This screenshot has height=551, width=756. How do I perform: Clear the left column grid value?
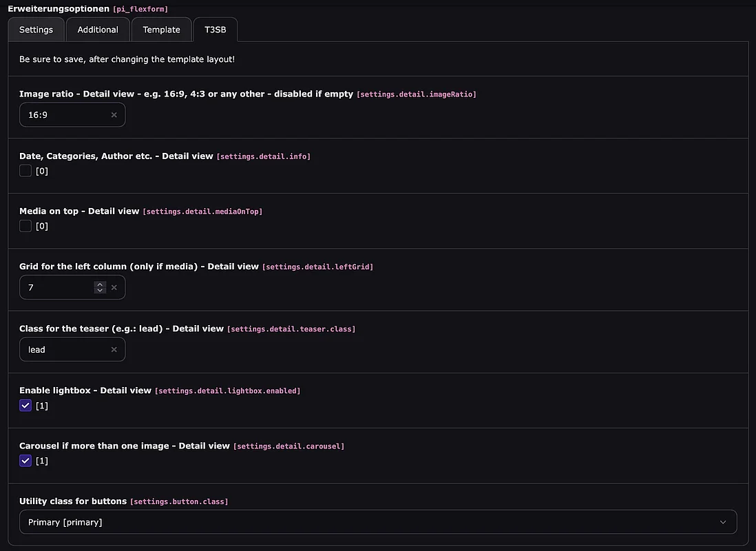click(114, 287)
